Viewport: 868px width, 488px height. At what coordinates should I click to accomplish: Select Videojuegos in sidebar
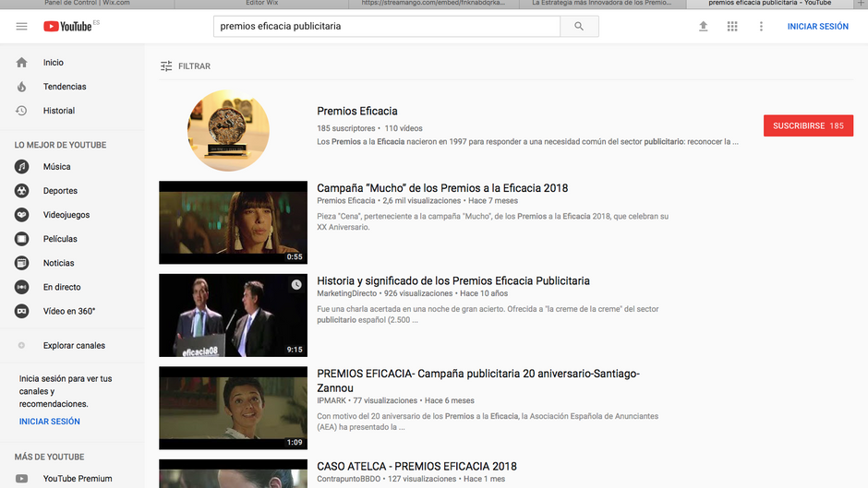click(66, 215)
